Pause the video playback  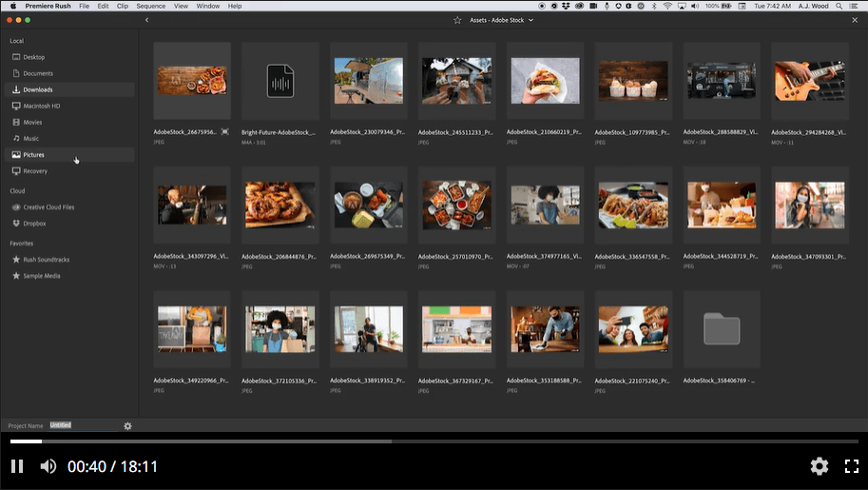pyautogui.click(x=17, y=466)
